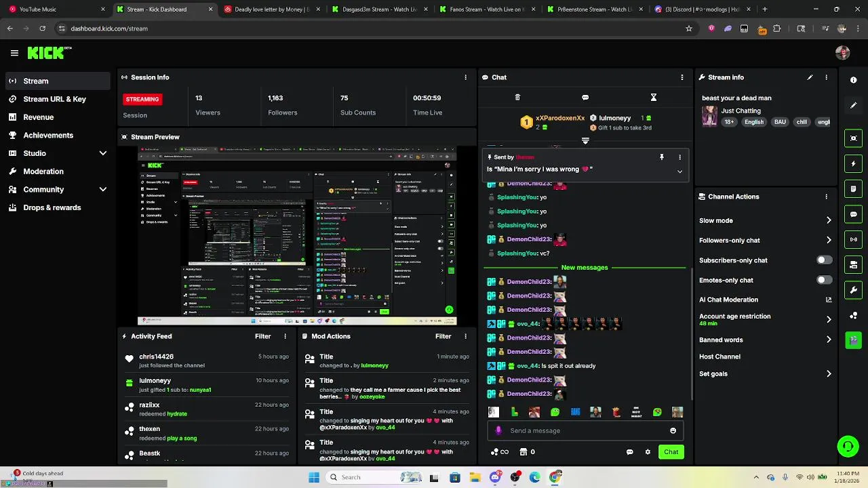Click the Just Chatting category thumbnail
Screen dimensions: 868x488
click(709, 115)
